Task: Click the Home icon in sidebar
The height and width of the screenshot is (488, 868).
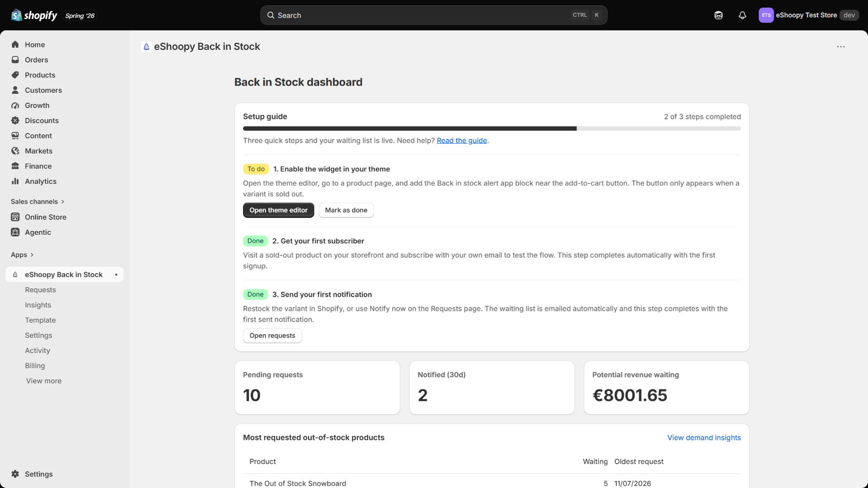Action: (x=15, y=44)
